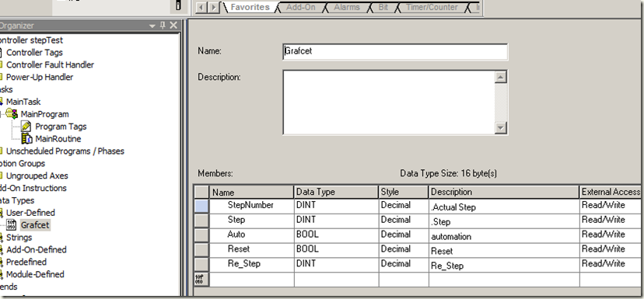The image size is (644, 299).
Task: Click the MainProgram folder icon
Action: pyautogui.click(x=12, y=114)
